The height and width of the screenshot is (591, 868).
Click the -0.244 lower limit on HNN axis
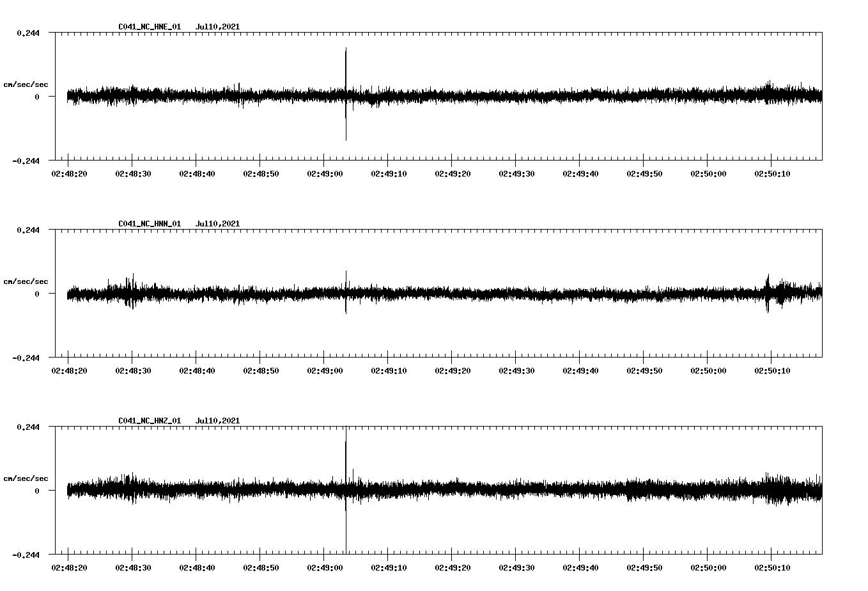coord(26,358)
